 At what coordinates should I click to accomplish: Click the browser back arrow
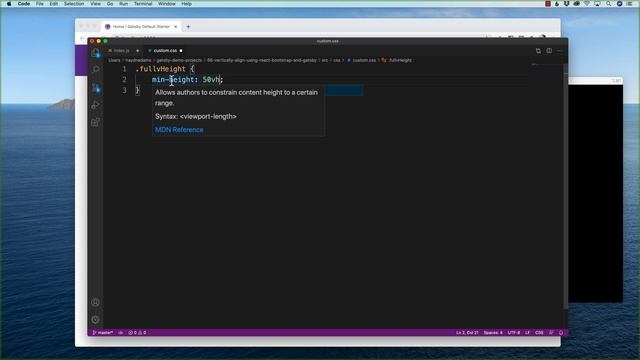[82, 38]
